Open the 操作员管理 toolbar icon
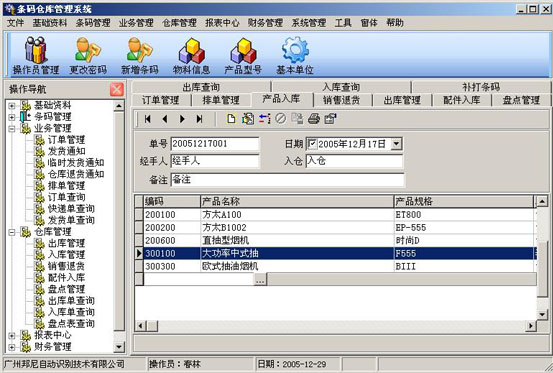Viewport: 553px width, 373px height. tap(36, 55)
